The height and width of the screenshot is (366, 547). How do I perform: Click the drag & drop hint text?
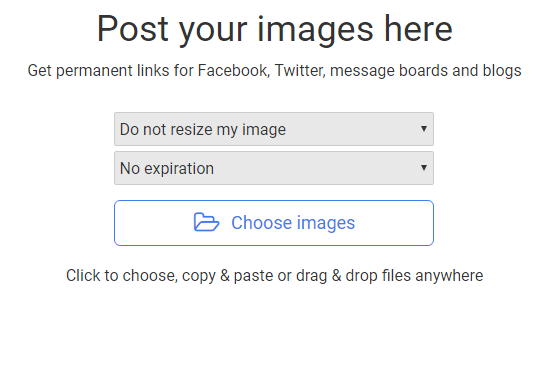tap(275, 276)
